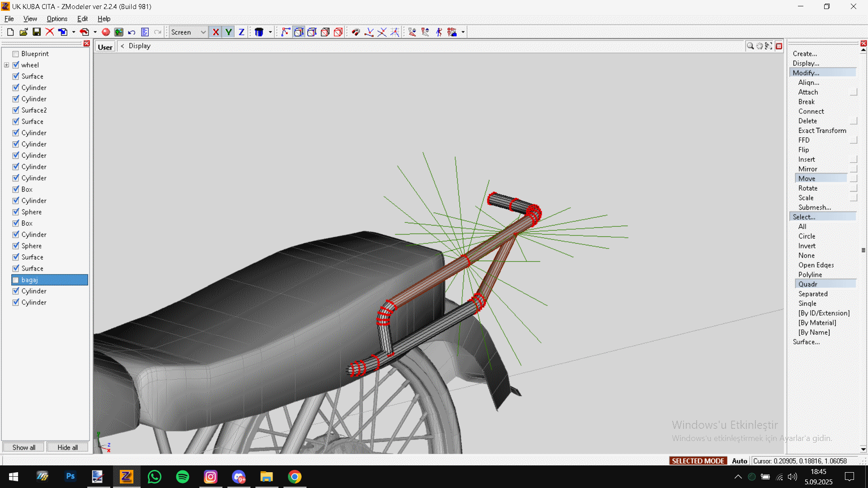The image size is (868, 488).
Task: Uncheck the wheel object visibility
Action: coord(16,65)
